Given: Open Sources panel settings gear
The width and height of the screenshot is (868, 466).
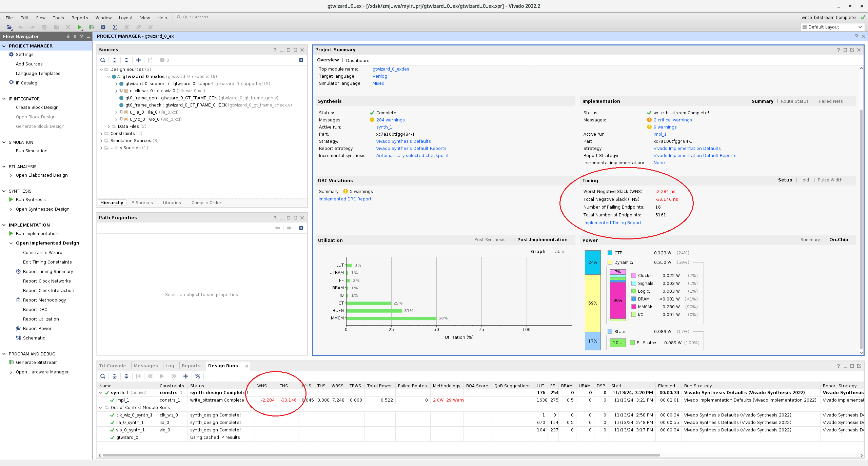Looking at the screenshot, I should tap(301, 60).
